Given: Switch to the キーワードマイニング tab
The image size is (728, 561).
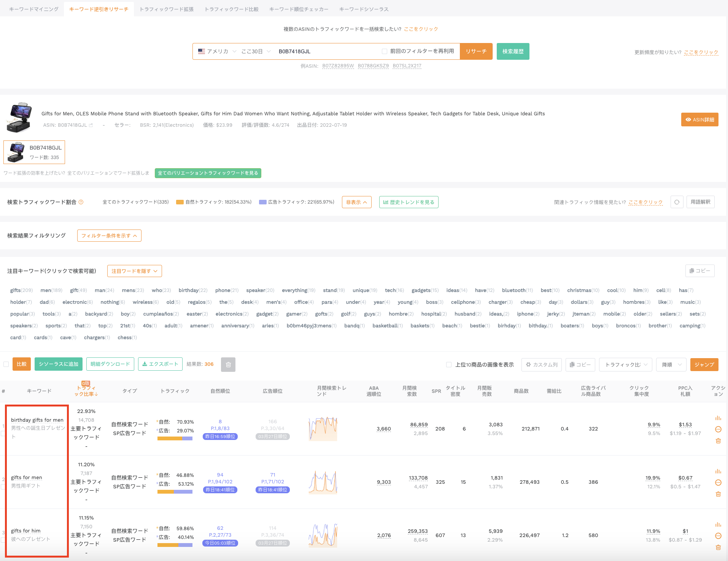Looking at the screenshot, I should [34, 9].
